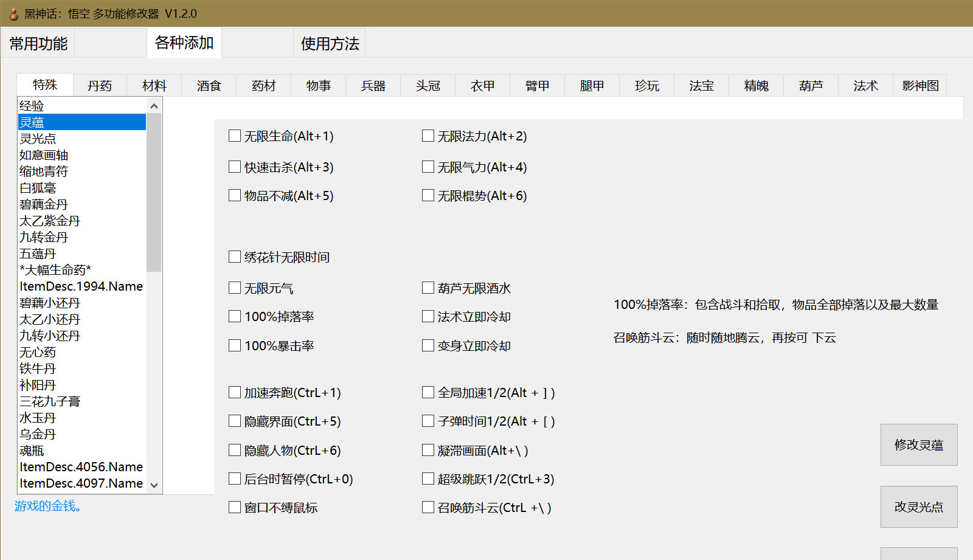Open the 各种添加 tab
973x560 pixels.
(184, 43)
